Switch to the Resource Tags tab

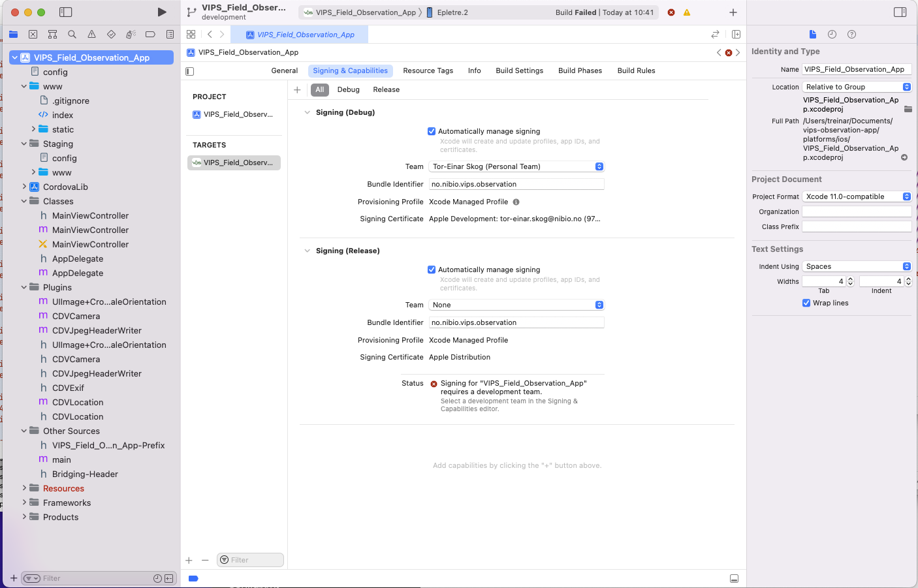pyautogui.click(x=428, y=70)
